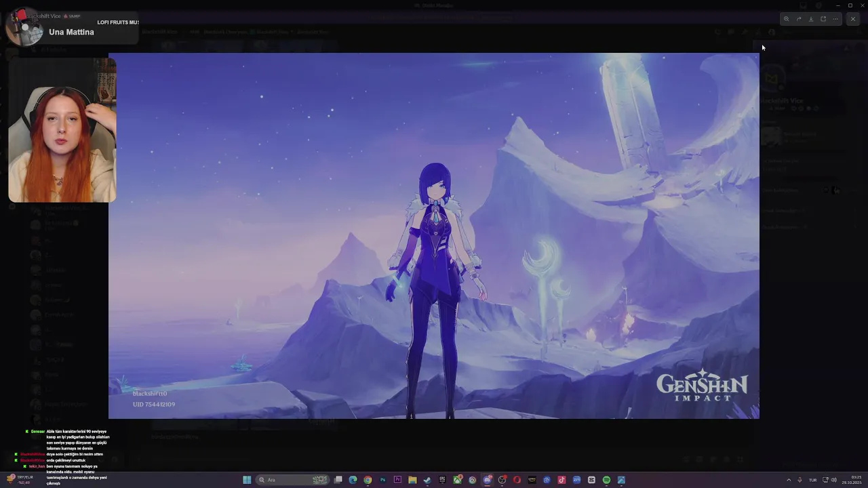
Task: Open Steam from the taskbar
Action: point(427,480)
